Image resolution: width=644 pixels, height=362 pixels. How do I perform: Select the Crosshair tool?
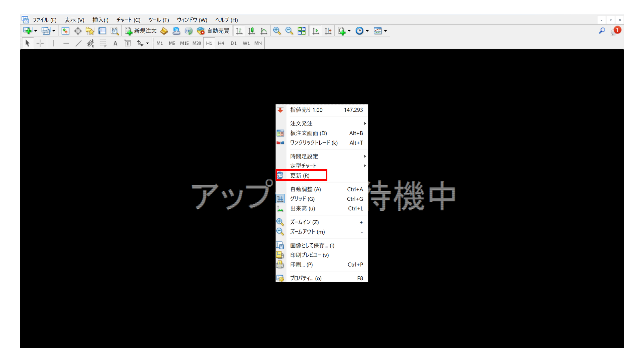point(40,43)
